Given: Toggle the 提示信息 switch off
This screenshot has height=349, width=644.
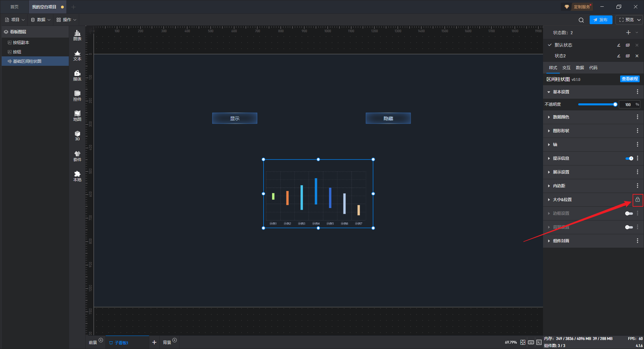Looking at the screenshot, I should (x=629, y=158).
